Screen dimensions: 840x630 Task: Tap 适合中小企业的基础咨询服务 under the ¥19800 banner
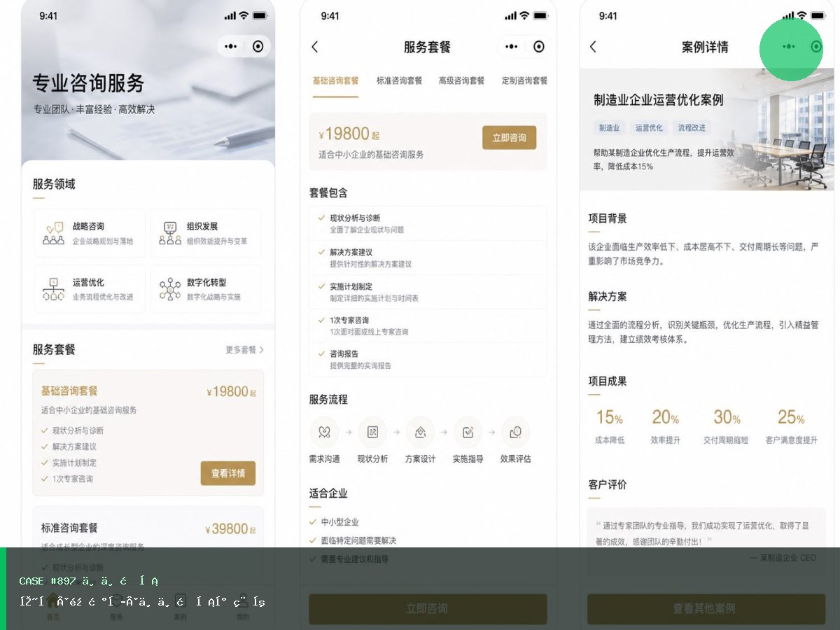point(371,155)
